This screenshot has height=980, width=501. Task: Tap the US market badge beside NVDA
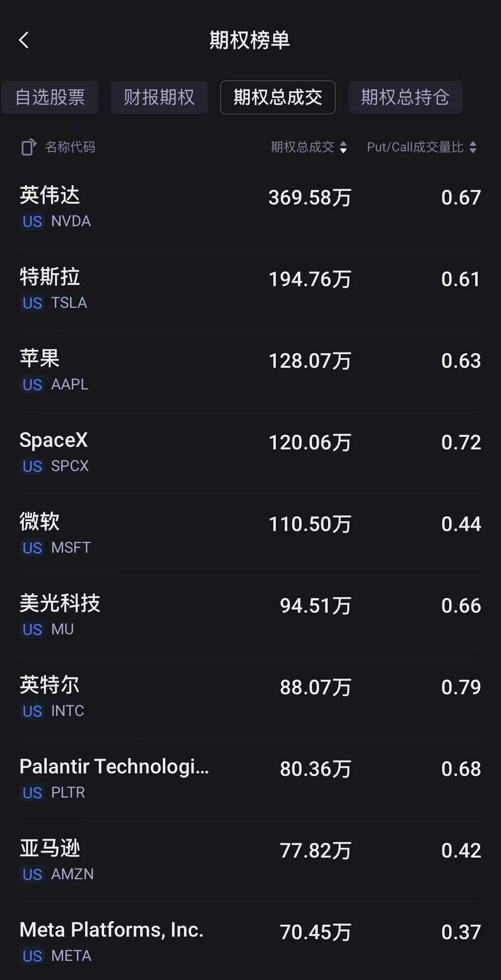(x=32, y=222)
